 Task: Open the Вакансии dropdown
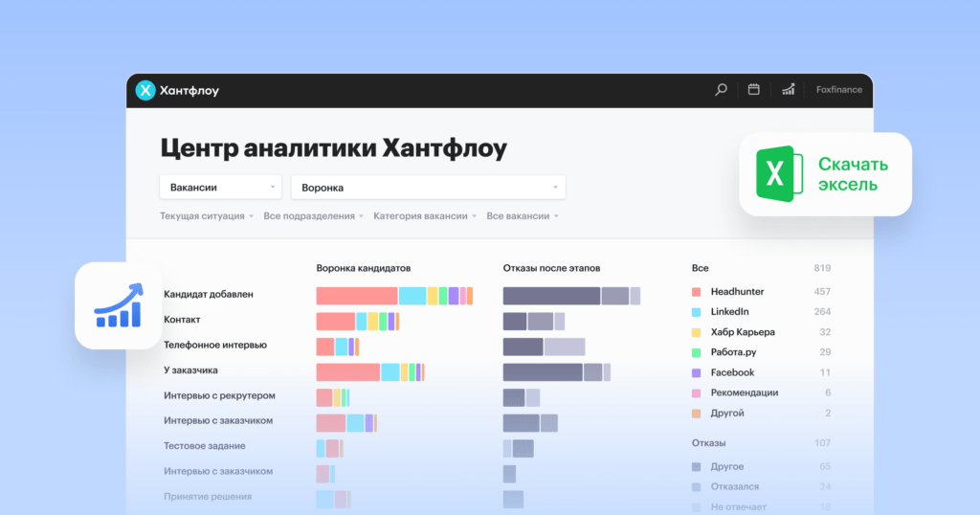(x=221, y=188)
